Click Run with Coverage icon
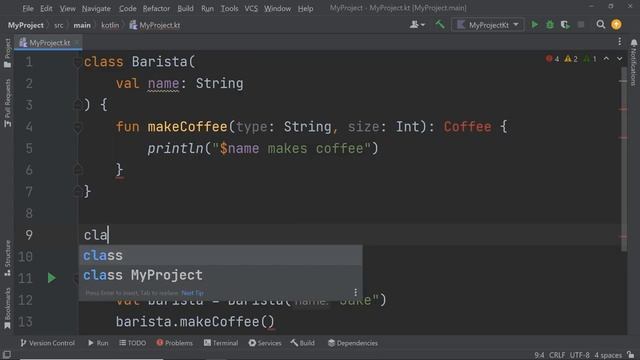This screenshot has width=640, height=360. [x=565, y=25]
